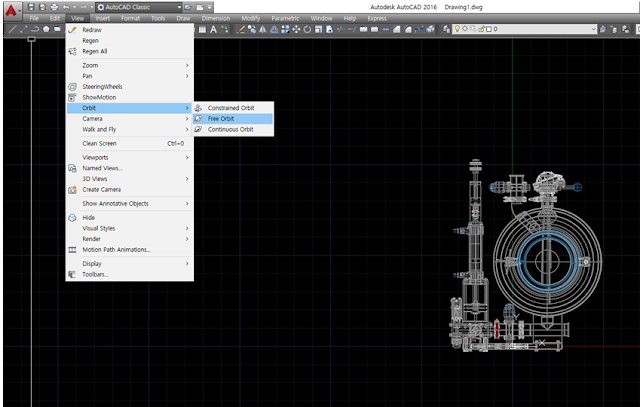Screen dimensions: 640x407
Task: Open the Insert menu
Action: [x=102, y=18]
